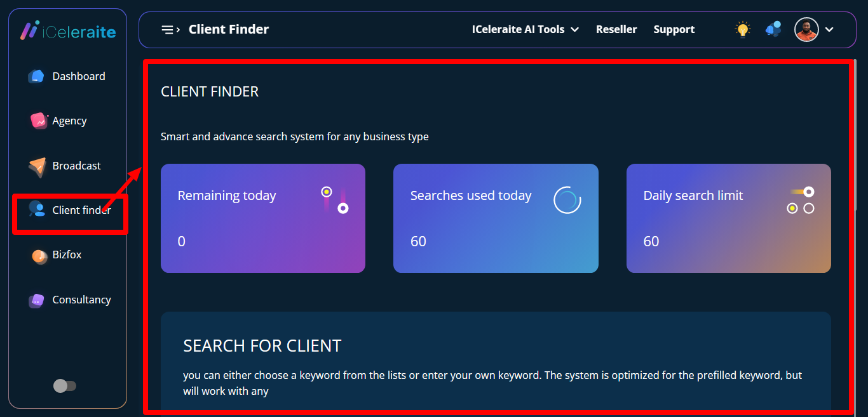Select the Daily search limit card
Image resolution: width=868 pixels, height=417 pixels.
tap(728, 218)
